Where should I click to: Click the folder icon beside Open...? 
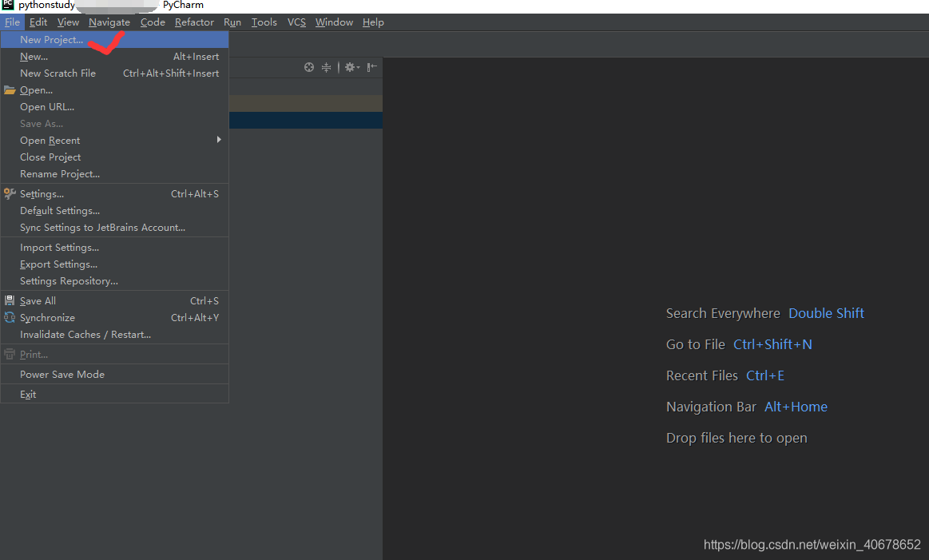click(10, 90)
